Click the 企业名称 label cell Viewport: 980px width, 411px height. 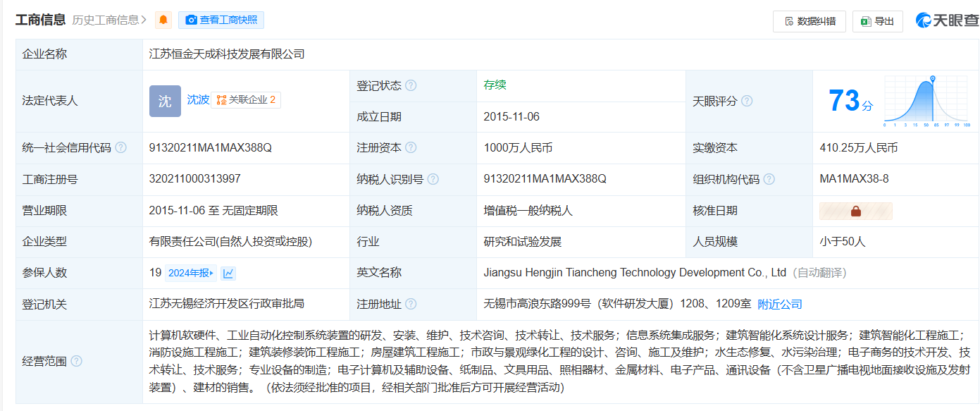(79, 54)
